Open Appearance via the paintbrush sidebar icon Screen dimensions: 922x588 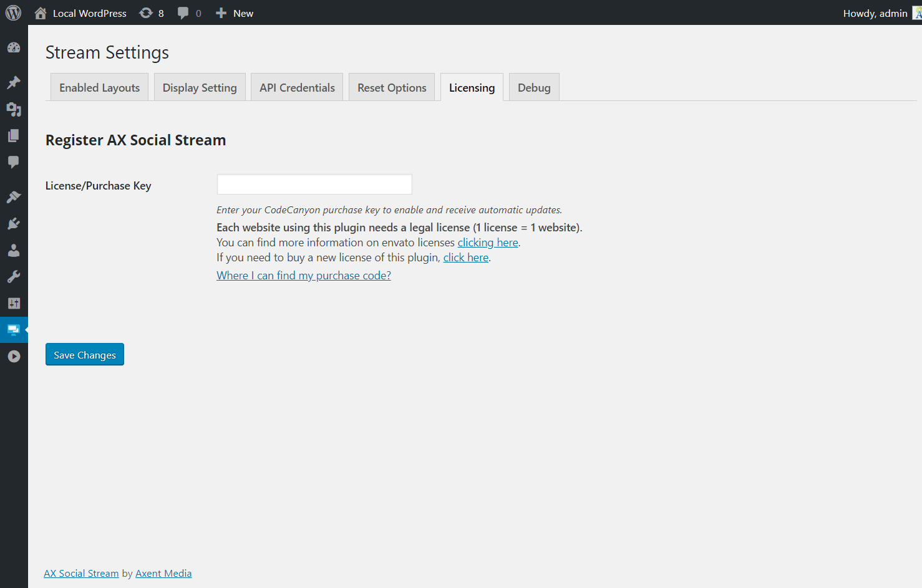click(x=14, y=197)
